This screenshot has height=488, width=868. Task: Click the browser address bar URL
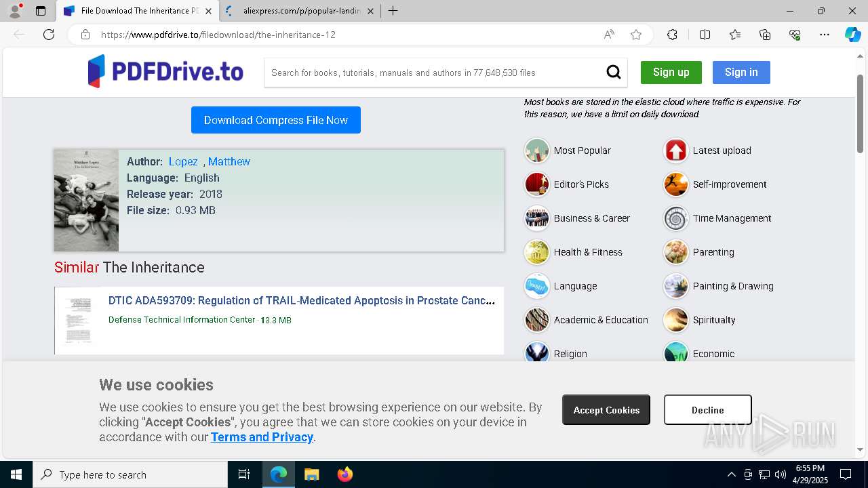tap(218, 35)
